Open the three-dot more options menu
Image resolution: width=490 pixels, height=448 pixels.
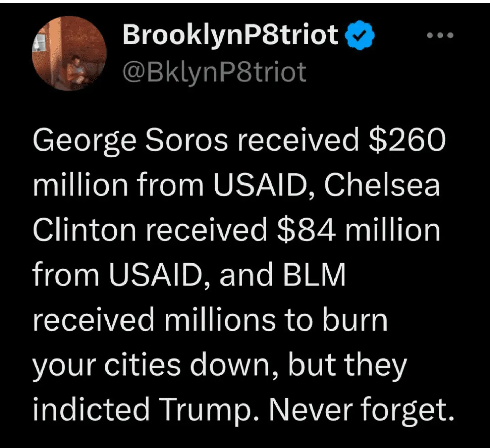pyautogui.click(x=440, y=35)
